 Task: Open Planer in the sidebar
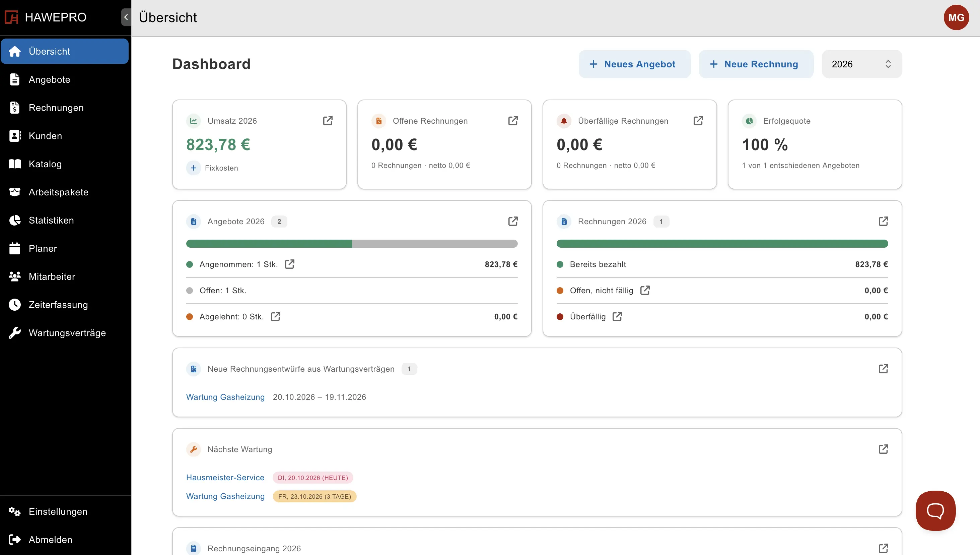(x=65, y=249)
